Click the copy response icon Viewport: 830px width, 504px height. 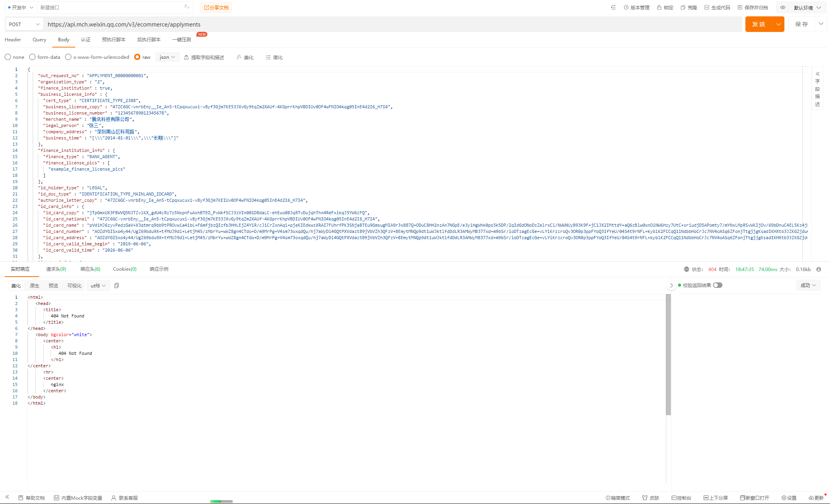(x=116, y=285)
